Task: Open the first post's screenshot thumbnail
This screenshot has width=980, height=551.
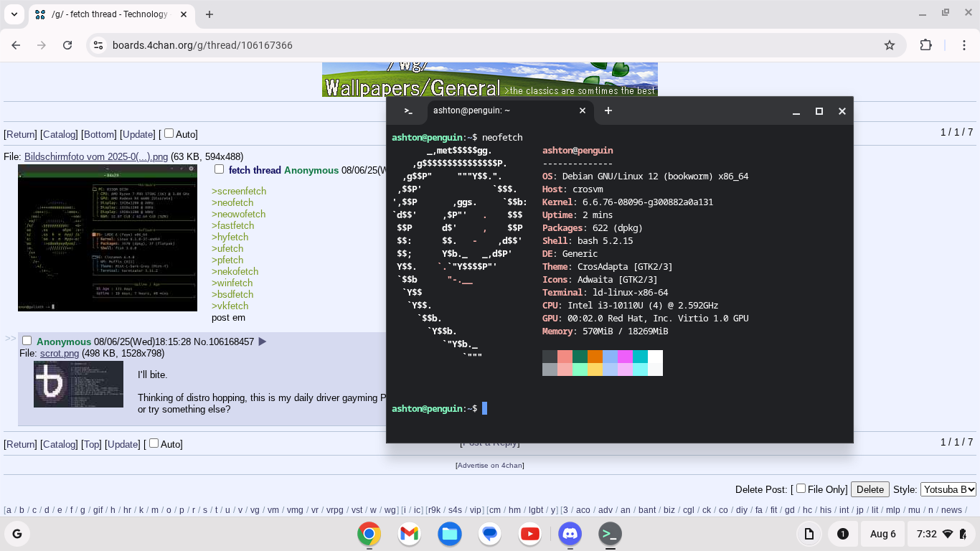Action: tap(108, 237)
